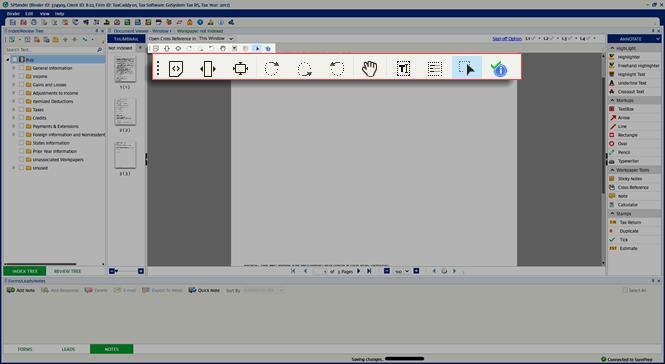This screenshot has height=364, width=665.
Task: Select the Highlighter tool
Action: pyautogui.click(x=629, y=57)
